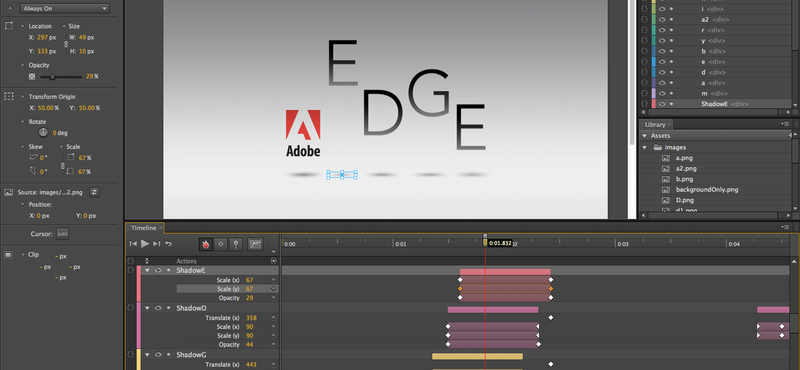Collapse the images folder in Library
Viewport: 800px width, 370px height.
pyautogui.click(x=645, y=147)
